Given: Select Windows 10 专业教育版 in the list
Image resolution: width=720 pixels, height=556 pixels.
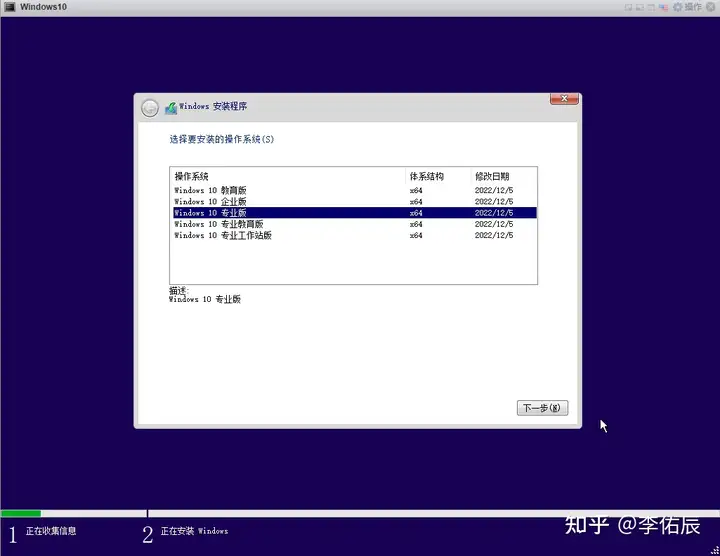Looking at the screenshot, I should click(354, 224).
